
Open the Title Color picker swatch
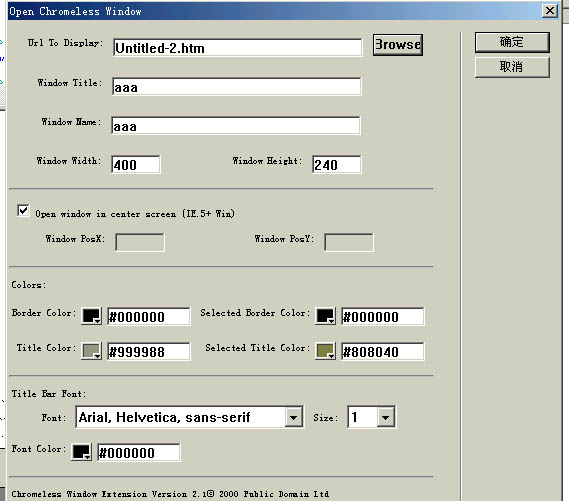(x=91, y=351)
